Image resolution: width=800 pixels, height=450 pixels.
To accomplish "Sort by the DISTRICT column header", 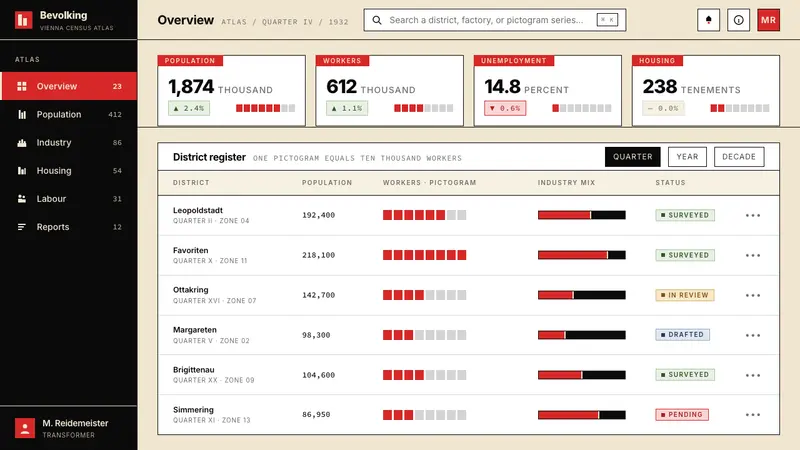I will (191, 183).
